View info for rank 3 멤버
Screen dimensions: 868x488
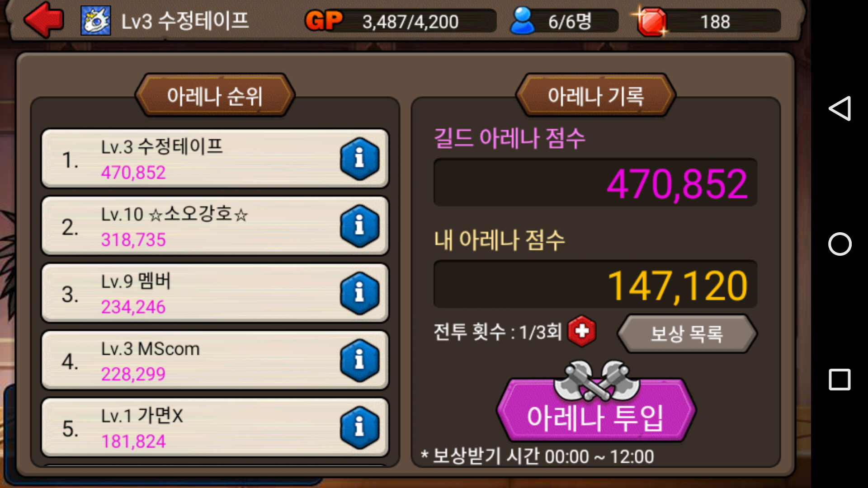click(359, 293)
